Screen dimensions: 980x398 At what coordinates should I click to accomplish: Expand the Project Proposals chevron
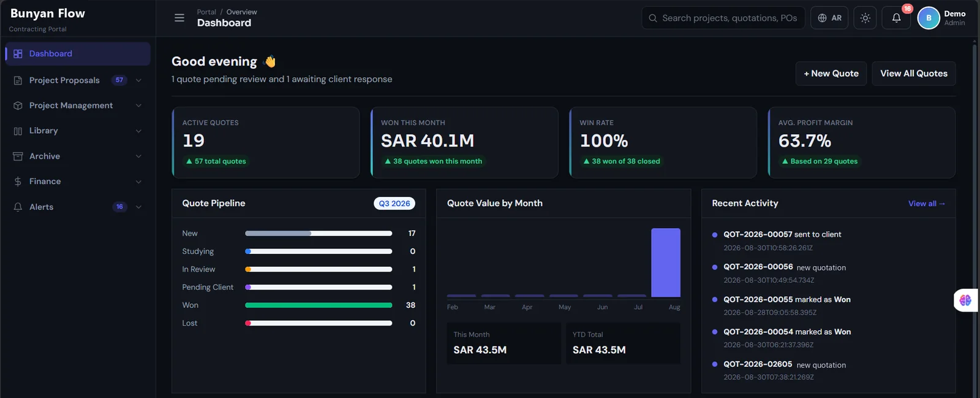tap(138, 80)
